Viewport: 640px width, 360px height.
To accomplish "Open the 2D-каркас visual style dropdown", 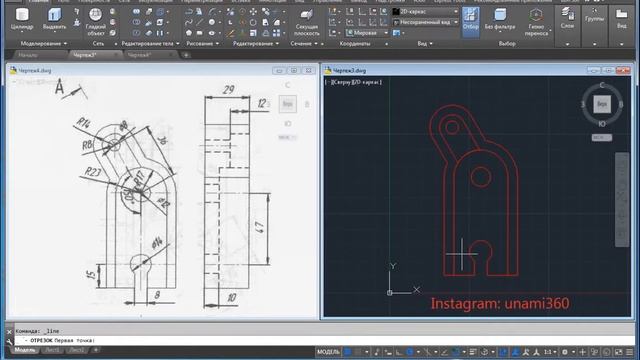I will click(x=425, y=12).
